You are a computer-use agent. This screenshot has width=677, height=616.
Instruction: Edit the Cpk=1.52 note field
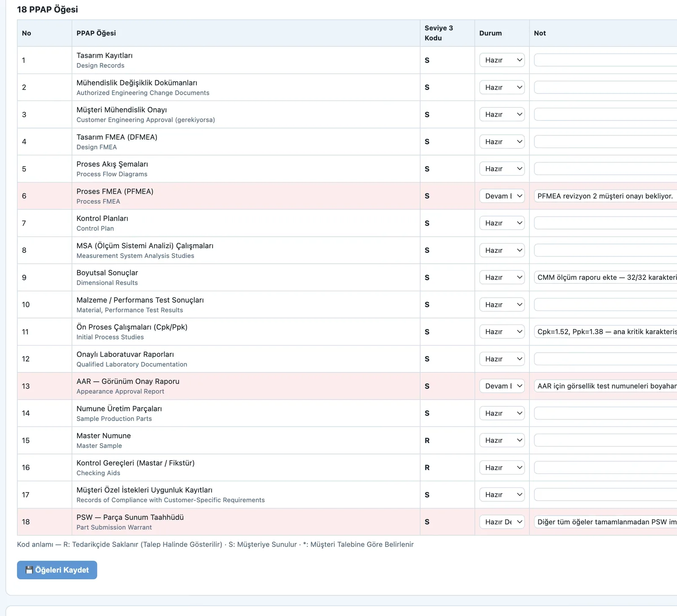click(605, 331)
